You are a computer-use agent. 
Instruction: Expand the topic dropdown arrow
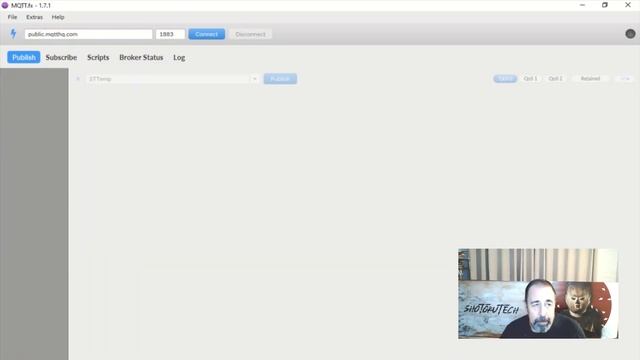pyautogui.click(x=254, y=79)
